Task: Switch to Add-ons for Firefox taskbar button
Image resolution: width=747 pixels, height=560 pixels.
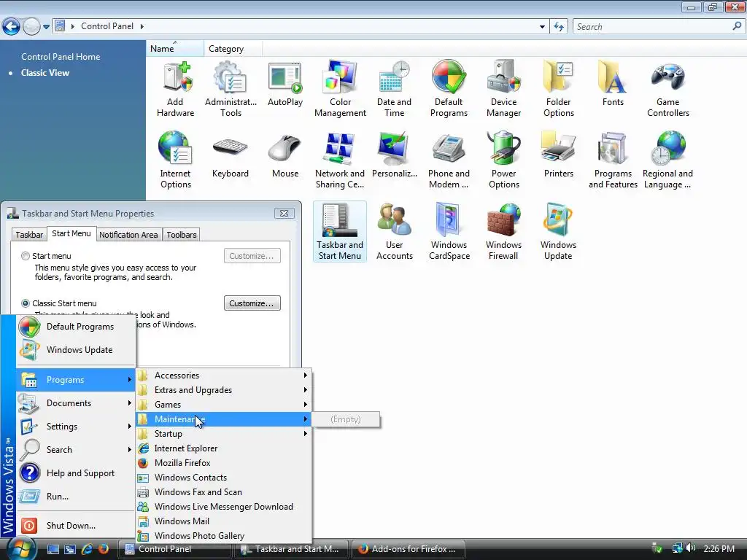Action: tap(409, 549)
